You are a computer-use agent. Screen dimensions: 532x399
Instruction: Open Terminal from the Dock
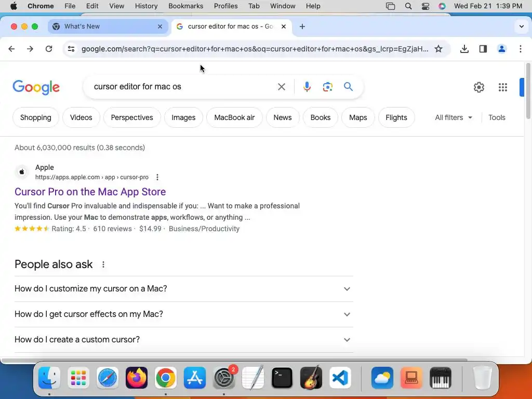click(282, 378)
